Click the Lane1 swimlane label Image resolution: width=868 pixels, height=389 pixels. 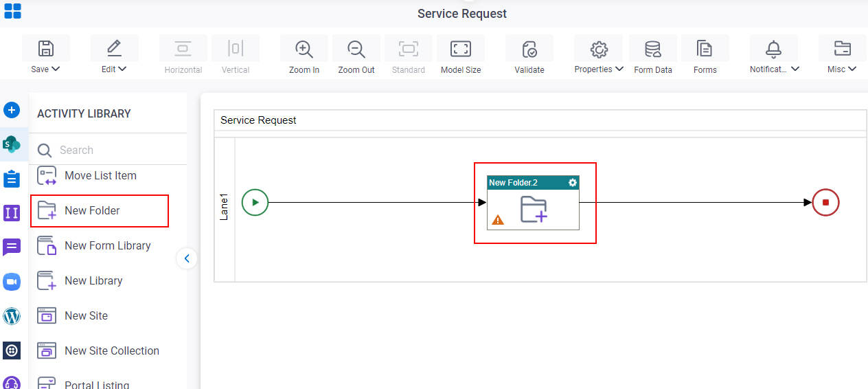click(x=224, y=207)
